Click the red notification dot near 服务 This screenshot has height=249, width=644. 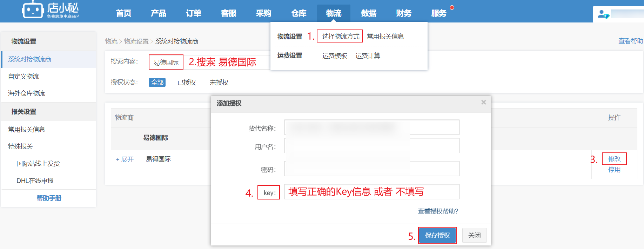452,7
